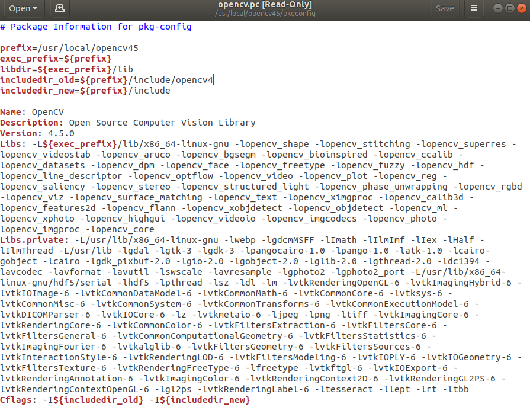This screenshot has width=530, height=420.
Task: Click the -lpangocairo-1.0 entry
Action: pyautogui.click(x=282, y=251)
